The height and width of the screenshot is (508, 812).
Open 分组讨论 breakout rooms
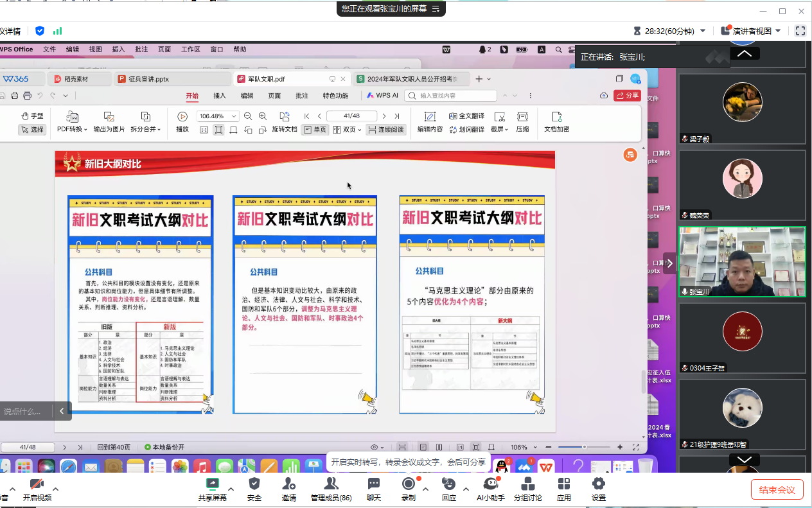coord(528,489)
